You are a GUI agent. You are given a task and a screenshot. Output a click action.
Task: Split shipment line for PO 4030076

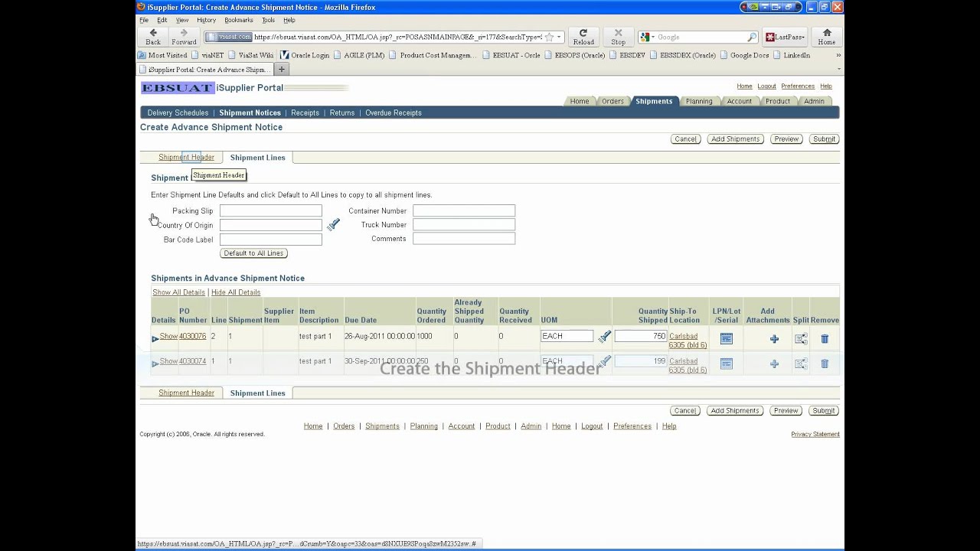801,339
